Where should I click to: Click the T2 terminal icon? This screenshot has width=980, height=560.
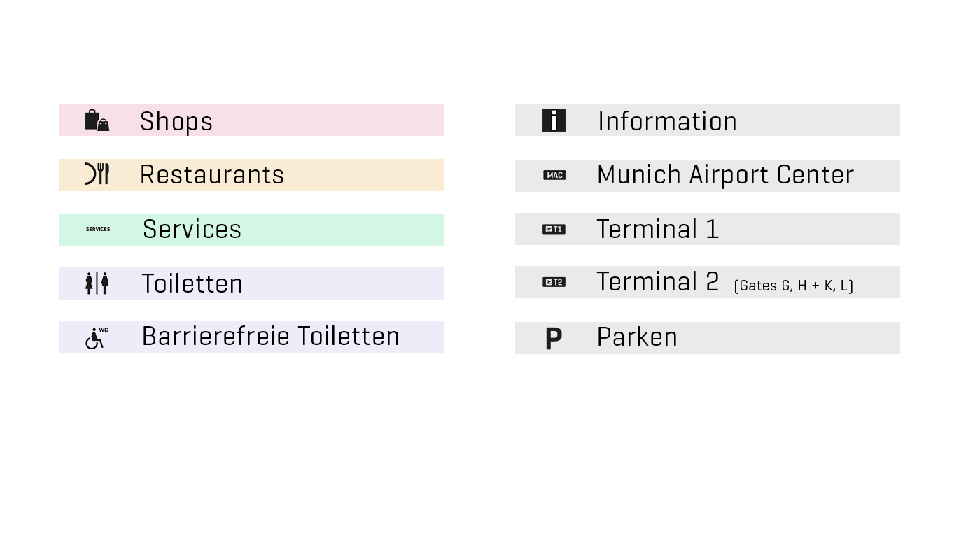[x=554, y=282]
